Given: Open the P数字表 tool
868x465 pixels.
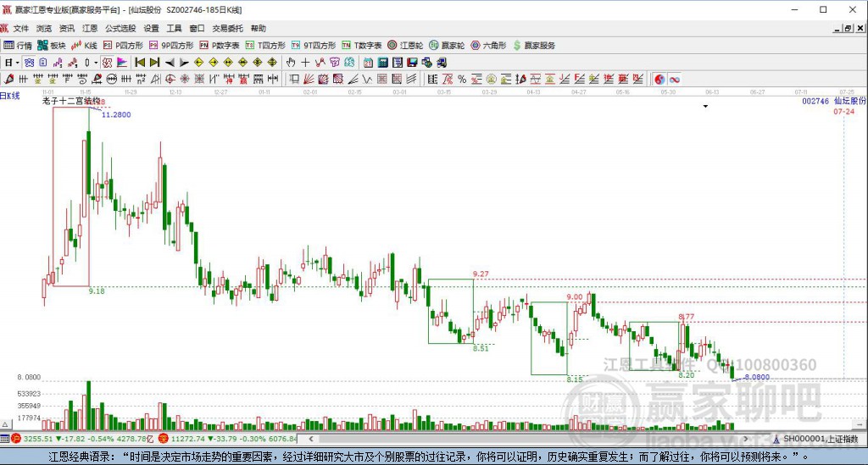Looking at the screenshot, I should (220, 46).
